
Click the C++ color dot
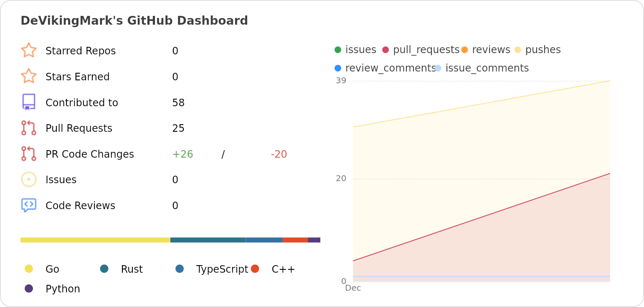point(255,269)
